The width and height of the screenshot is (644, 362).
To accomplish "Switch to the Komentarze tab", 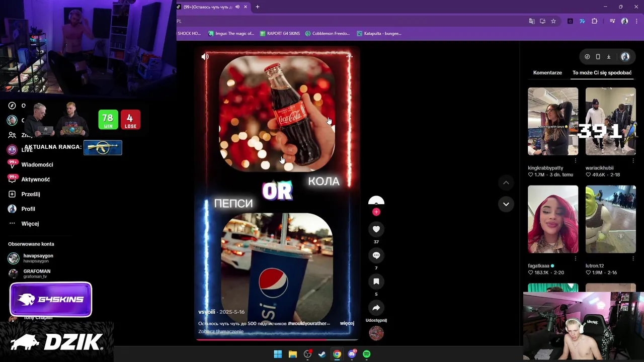I will (x=547, y=72).
